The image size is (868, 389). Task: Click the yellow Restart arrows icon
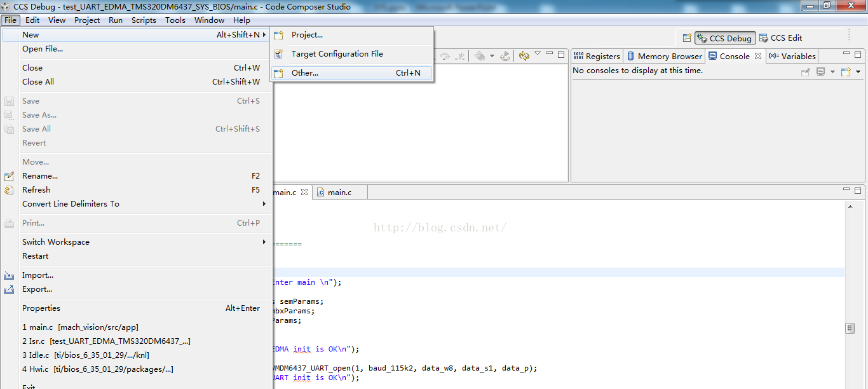point(524,56)
